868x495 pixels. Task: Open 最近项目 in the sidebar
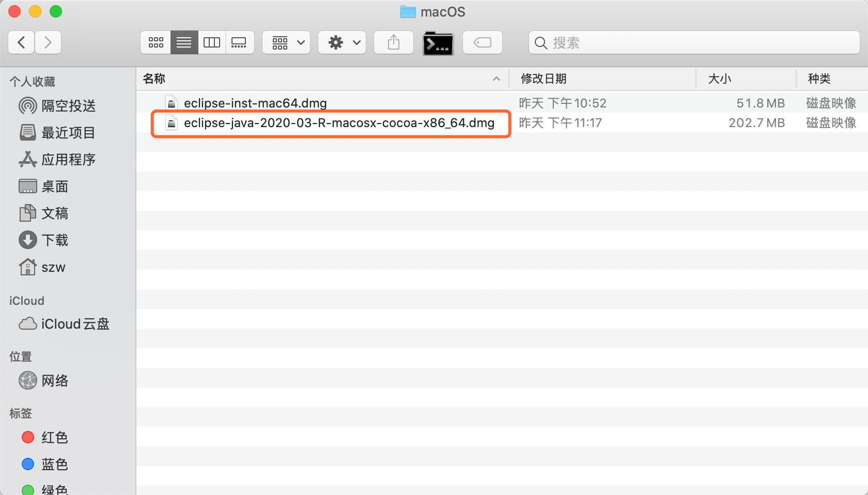[68, 133]
